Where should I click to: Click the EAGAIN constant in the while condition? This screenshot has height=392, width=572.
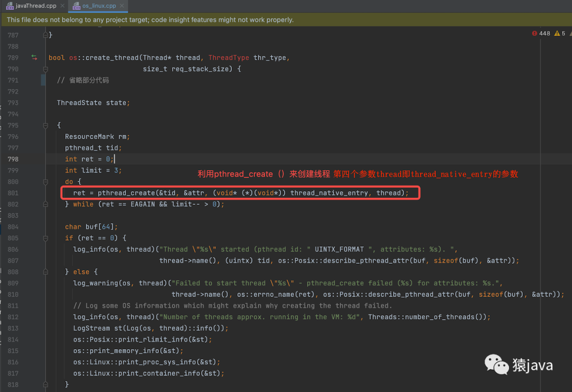[x=142, y=204]
